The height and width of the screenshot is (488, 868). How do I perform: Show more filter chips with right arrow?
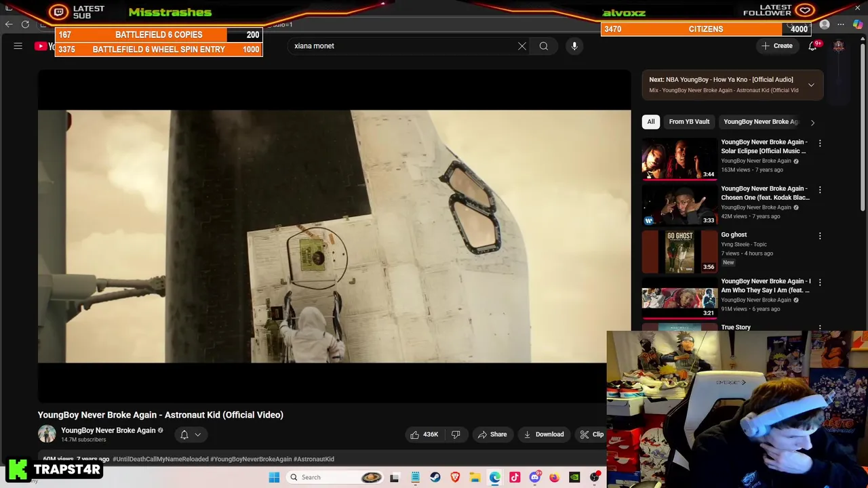(812, 123)
